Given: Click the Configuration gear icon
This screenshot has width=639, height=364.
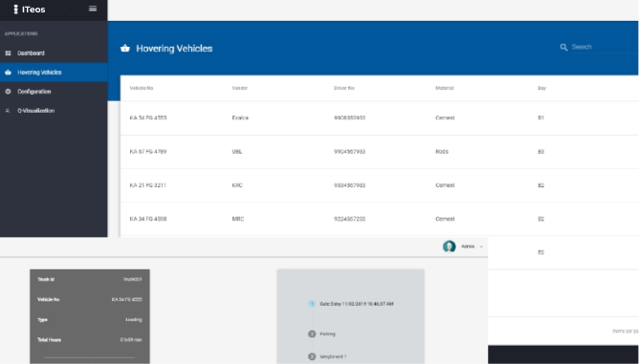Looking at the screenshot, I should click(x=8, y=92).
